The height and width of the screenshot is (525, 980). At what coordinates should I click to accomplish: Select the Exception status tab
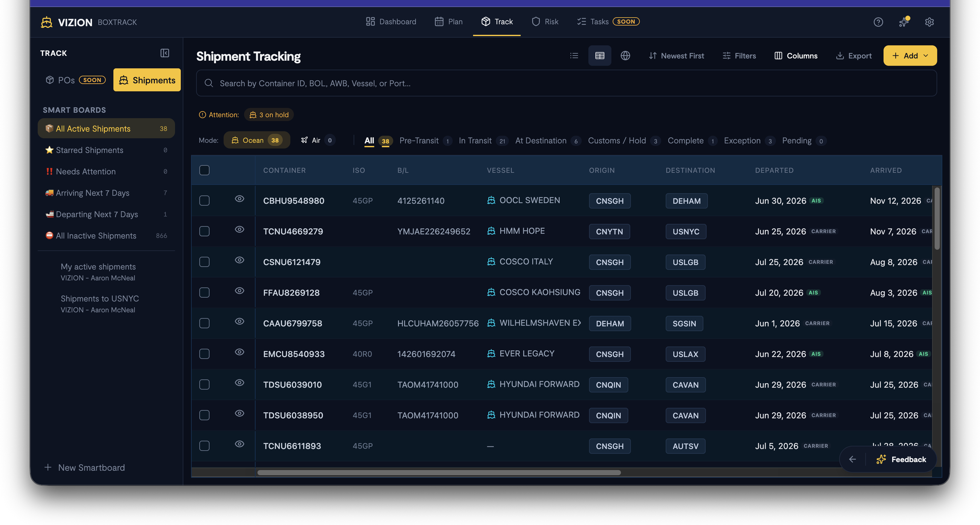(749, 141)
